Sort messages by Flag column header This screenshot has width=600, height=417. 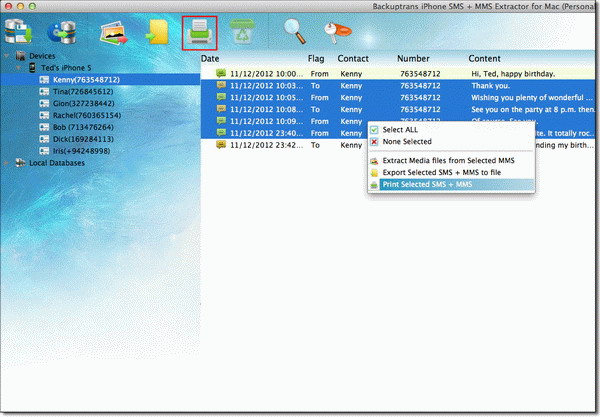coord(316,59)
